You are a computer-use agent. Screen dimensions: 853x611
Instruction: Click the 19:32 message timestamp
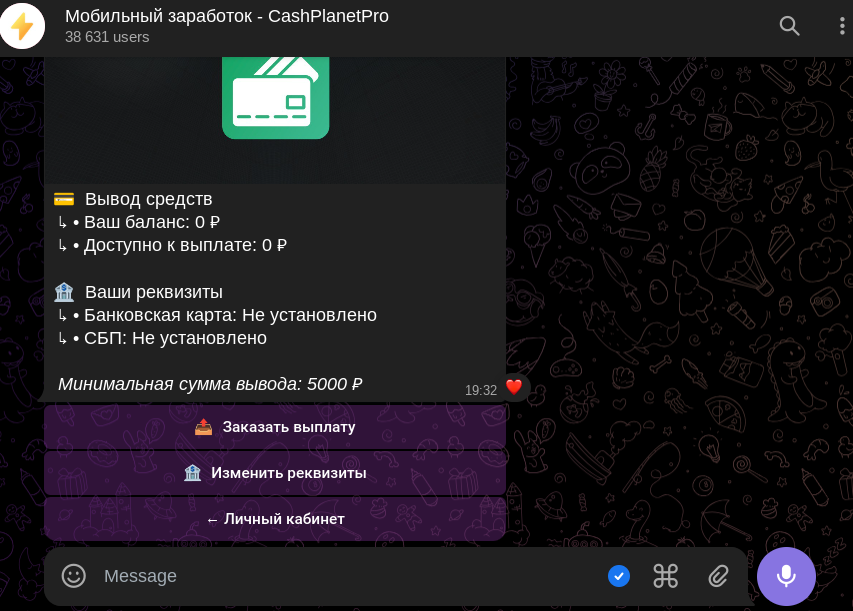pos(481,390)
